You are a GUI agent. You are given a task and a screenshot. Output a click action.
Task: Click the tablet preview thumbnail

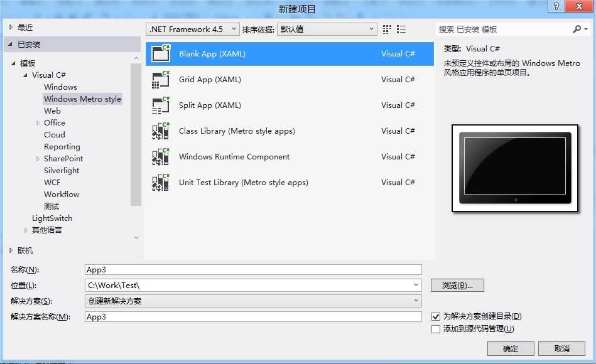pos(515,168)
